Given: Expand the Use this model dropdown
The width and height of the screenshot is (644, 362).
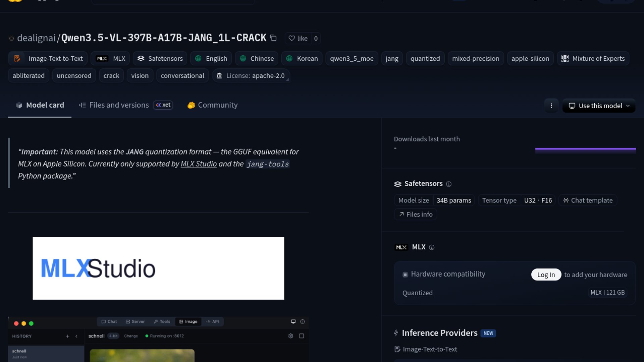Looking at the screenshot, I should [x=599, y=106].
